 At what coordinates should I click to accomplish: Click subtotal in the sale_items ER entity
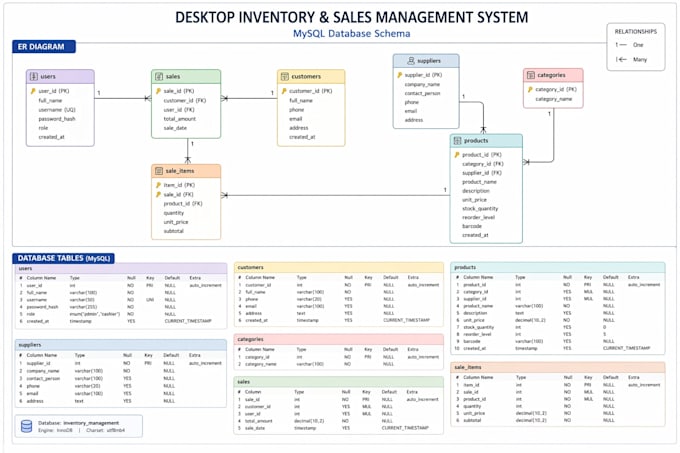click(173, 231)
